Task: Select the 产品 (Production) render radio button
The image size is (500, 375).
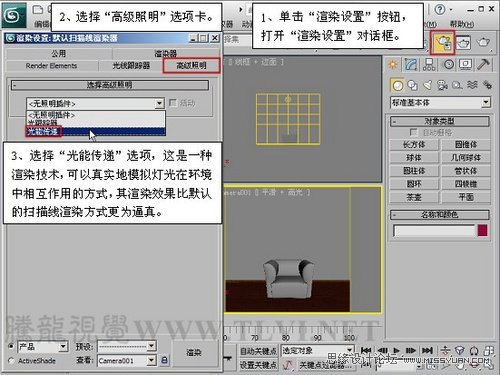Action: pos(11,346)
